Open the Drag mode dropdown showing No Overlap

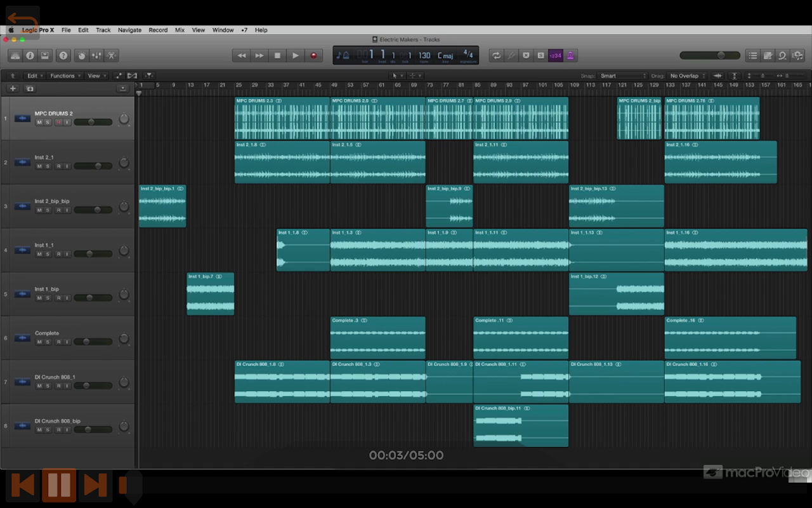tap(688, 76)
